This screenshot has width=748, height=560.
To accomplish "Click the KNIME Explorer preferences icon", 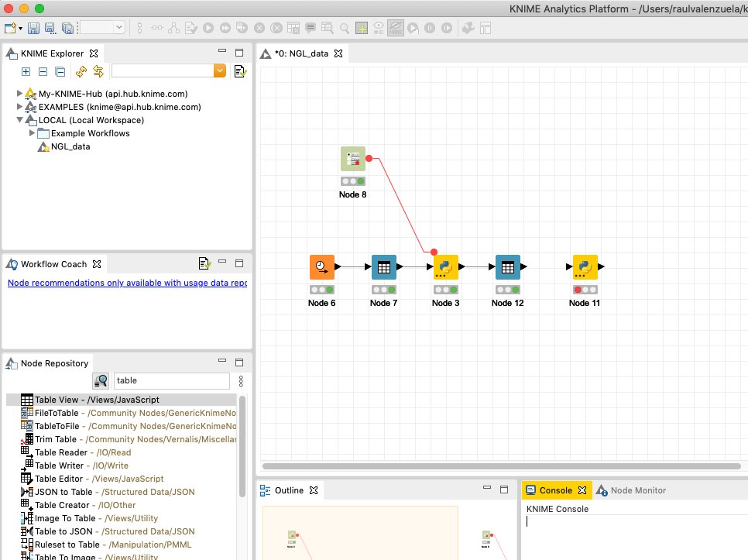I will (x=240, y=71).
